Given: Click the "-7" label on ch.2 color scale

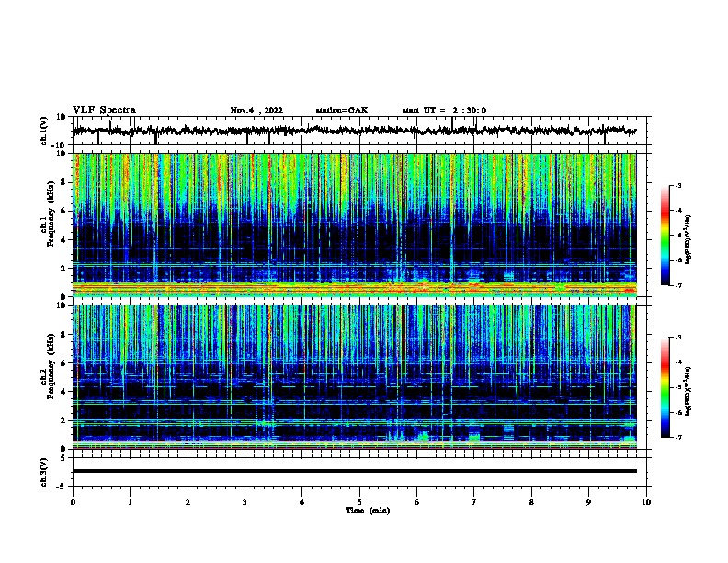Looking at the screenshot, I should click(677, 438).
